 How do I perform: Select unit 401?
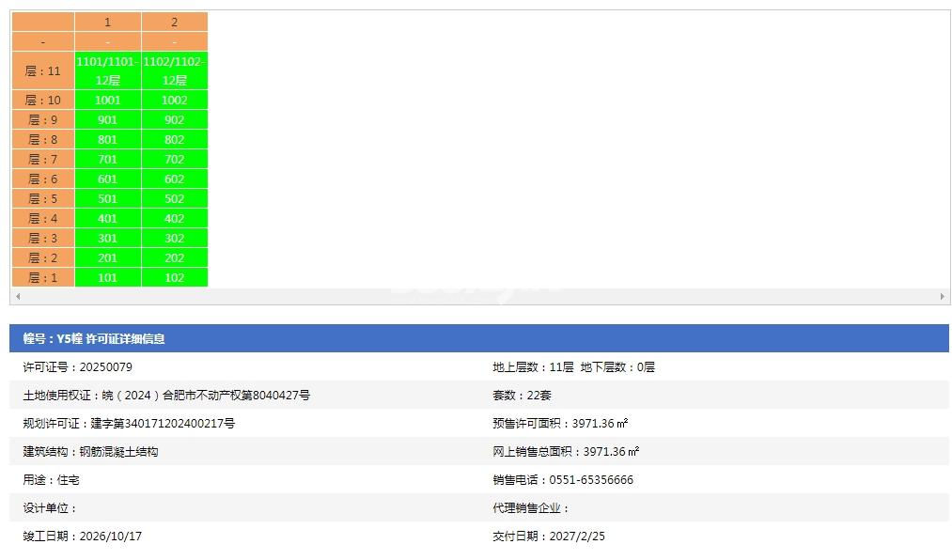(107, 218)
